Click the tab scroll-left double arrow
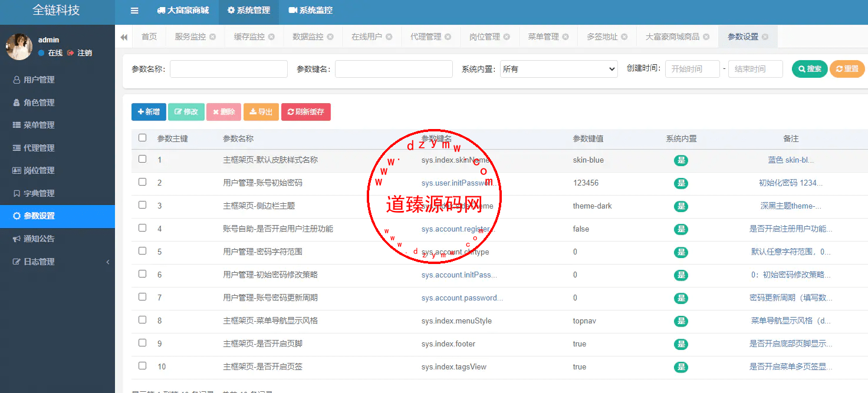This screenshot has height=393, width=868. coord(124,37)
